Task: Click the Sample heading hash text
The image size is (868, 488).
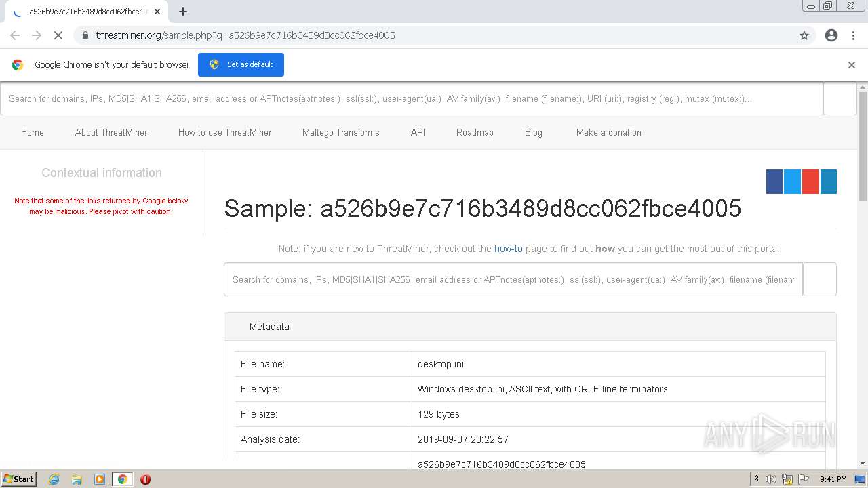Action: coord(530,209)
